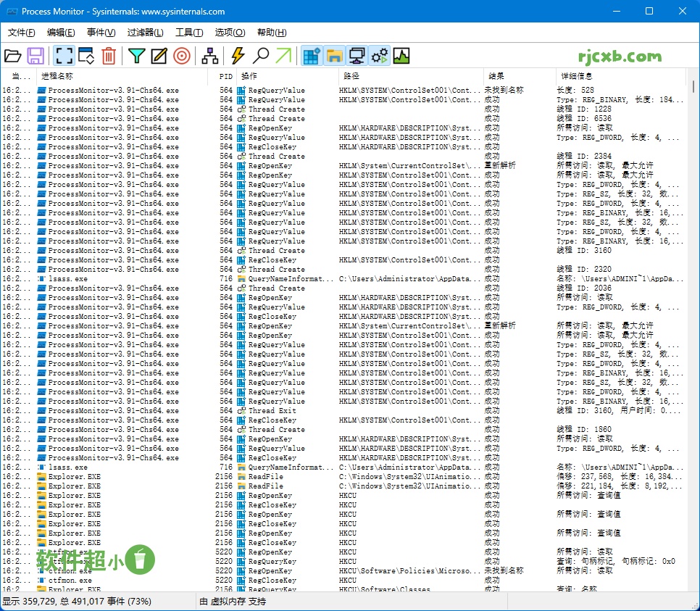700x611 pixels.
Task: Jump to the selected event (green arrow icon)
Action: tap(286, 56)
